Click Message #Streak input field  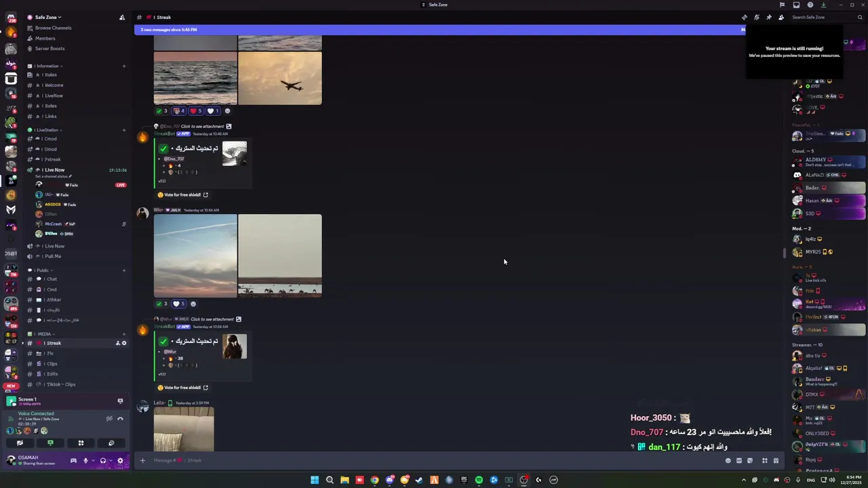434,460
